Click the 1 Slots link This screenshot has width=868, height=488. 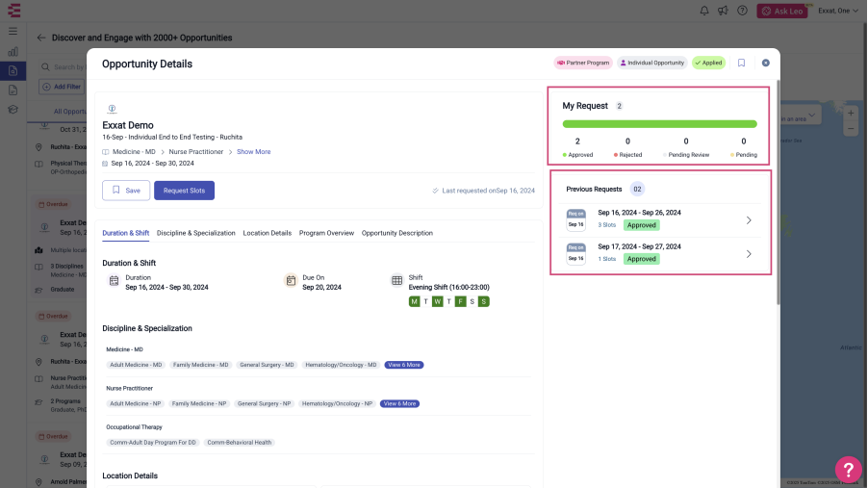606,259
